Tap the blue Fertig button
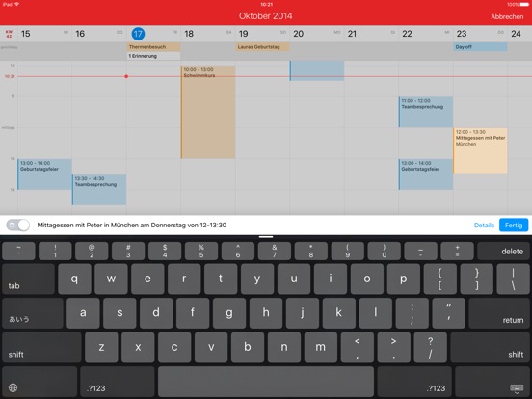This screenshot has height=399, width=532. pyautogui.click(x=514, y=225)
